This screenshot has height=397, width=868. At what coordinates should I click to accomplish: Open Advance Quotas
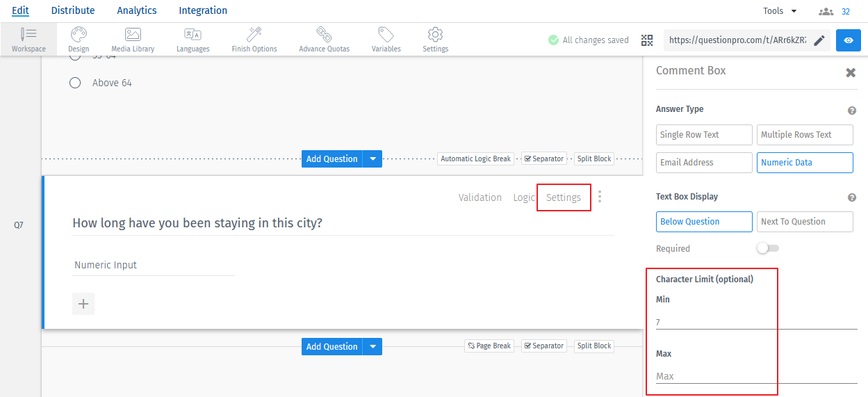pos(324,40)
